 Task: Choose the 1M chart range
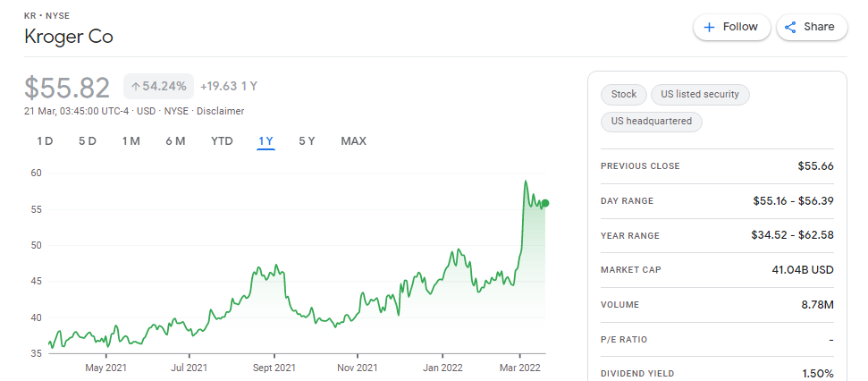[x=131, y=141]
